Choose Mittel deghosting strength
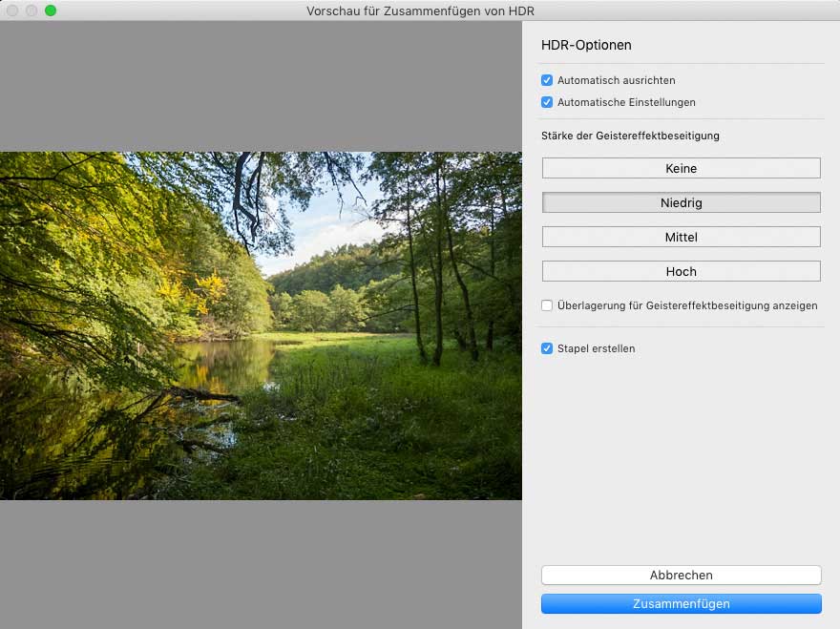 point(681,237)
